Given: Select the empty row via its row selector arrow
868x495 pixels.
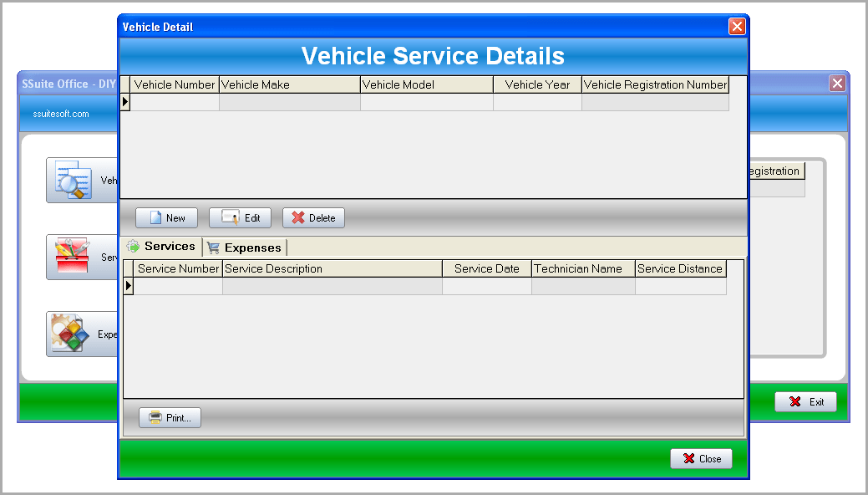Looking at the screenshot, I should pos(128,101).
